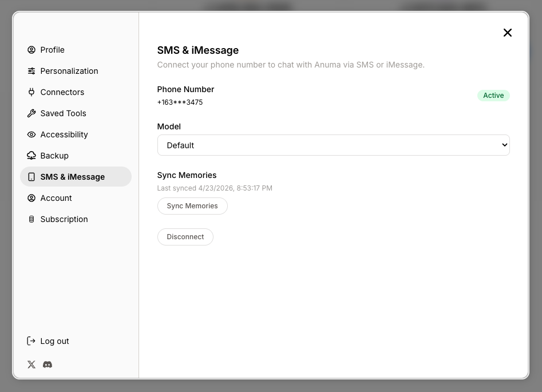Viewport: 542px width, 392px height.
Task: Click the Connectors plug icon
Action: coord(31,92)
